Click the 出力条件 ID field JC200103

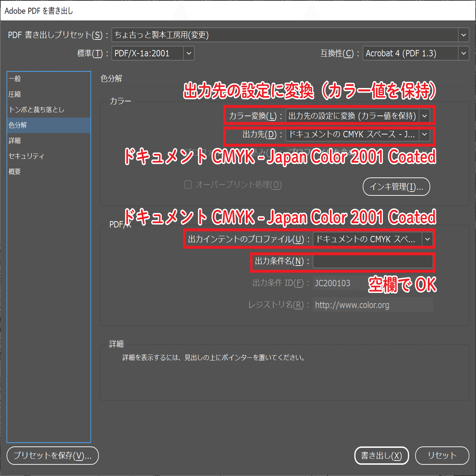point(373,283)
